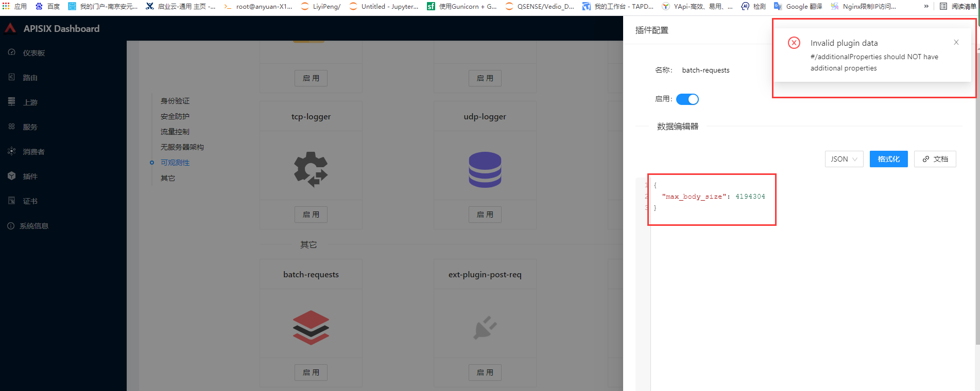
Task: Click the 格式化 format button
Action: point(889,159)
